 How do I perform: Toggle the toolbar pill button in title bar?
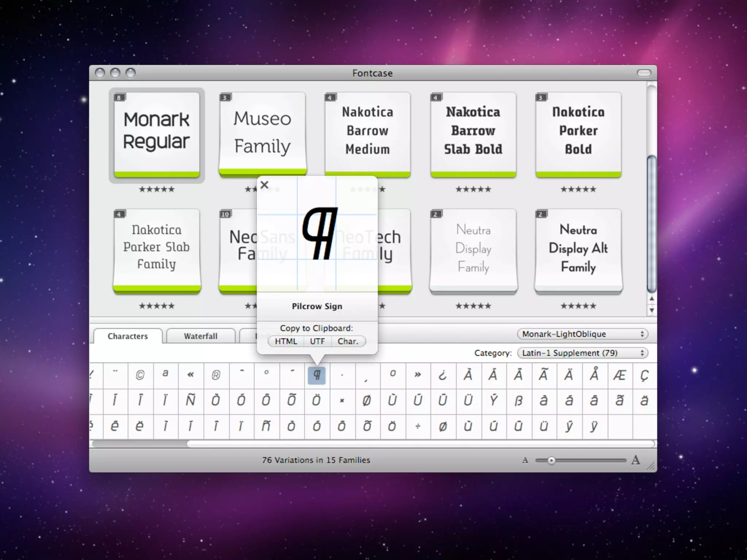[644, 73]
